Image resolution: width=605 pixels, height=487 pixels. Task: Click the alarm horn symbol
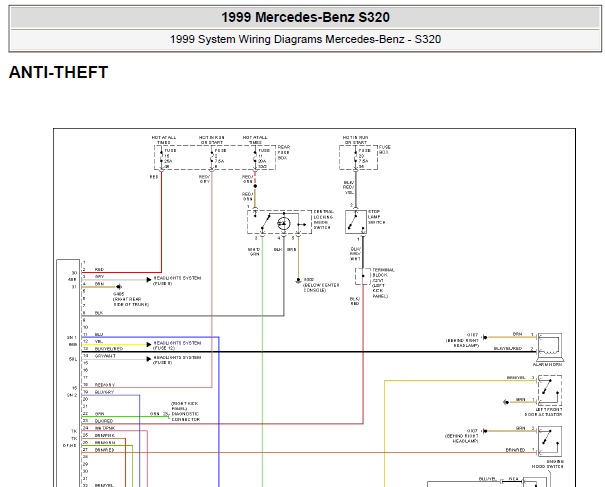(x=550, y=345)
